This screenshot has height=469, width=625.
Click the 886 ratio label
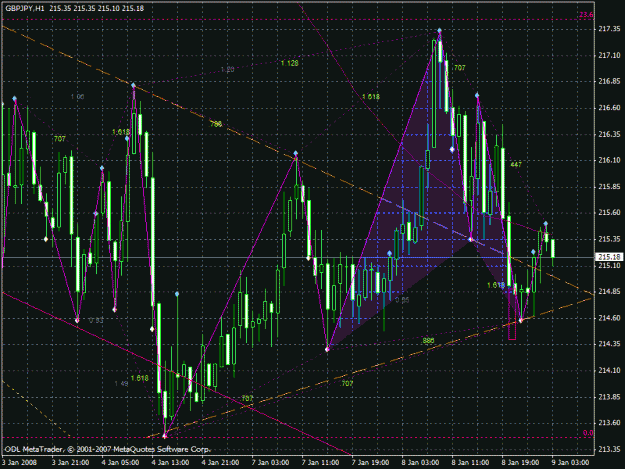[428, 340]
